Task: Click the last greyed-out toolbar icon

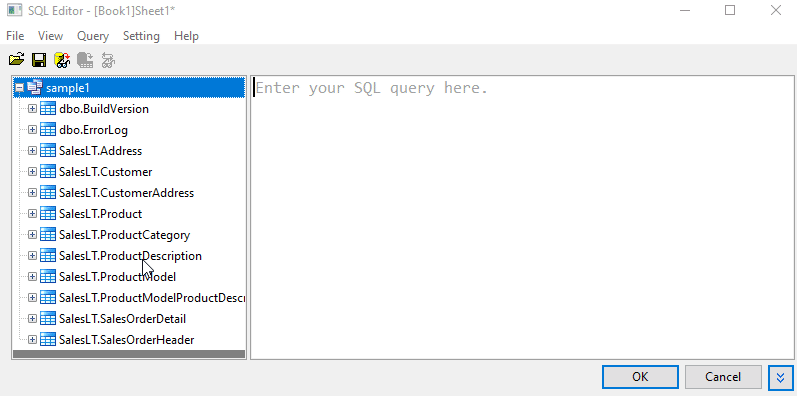Action: click(x=108, y=60)
